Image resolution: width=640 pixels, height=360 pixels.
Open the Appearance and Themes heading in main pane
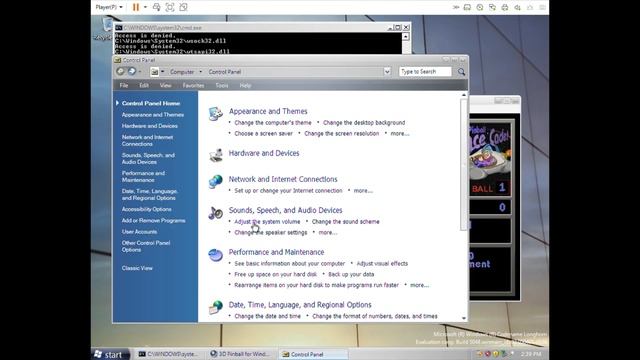pos(268,111)
